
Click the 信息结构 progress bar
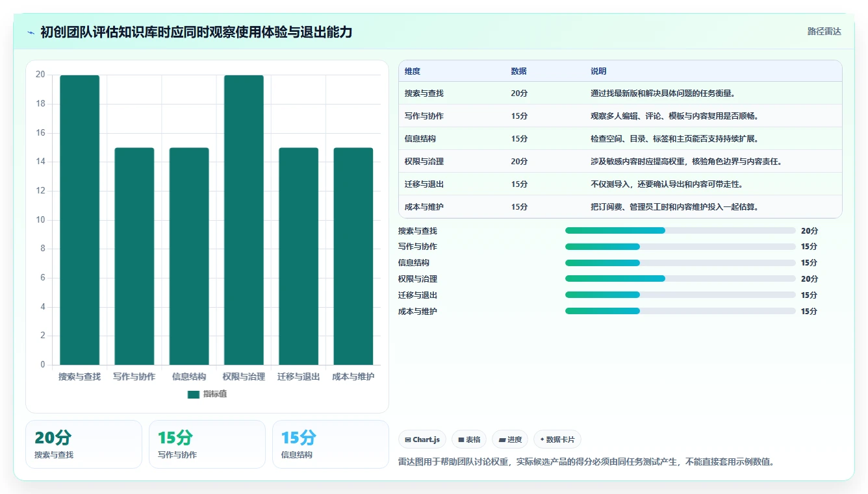pyautogui.click(x=680, y=263)
